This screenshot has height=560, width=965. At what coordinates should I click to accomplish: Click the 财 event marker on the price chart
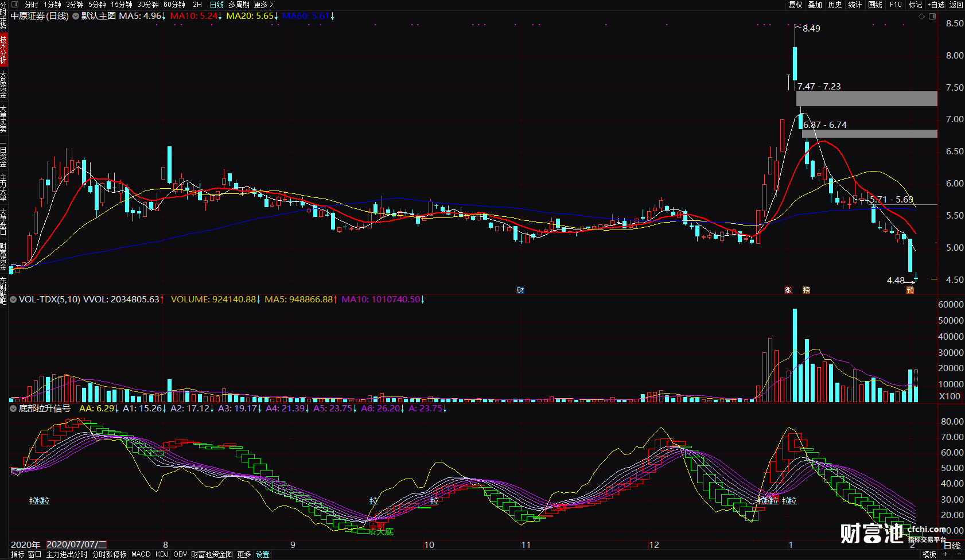click(520, 290)
